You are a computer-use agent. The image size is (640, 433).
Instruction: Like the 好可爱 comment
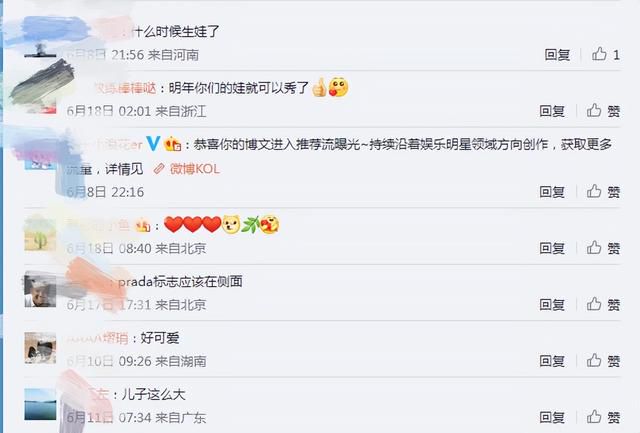click(x=603, y=361)
